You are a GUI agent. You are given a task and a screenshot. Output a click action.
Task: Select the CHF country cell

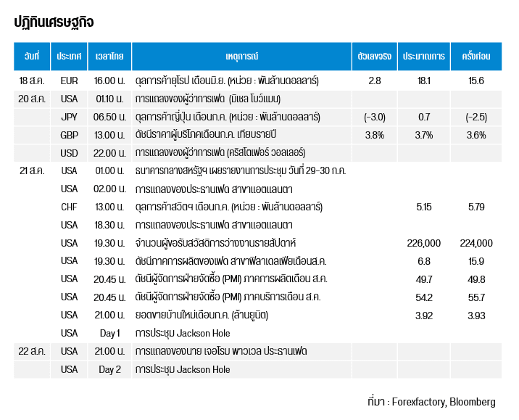(69, 207)
